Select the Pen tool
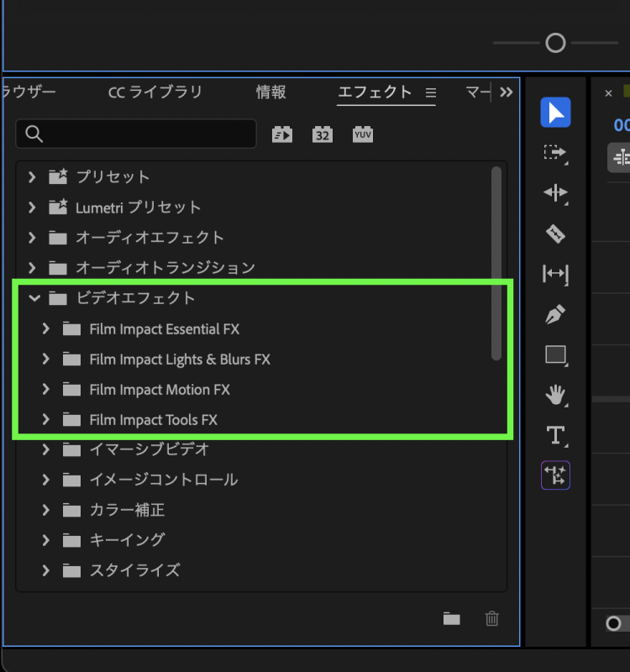 tap(555, 314)
